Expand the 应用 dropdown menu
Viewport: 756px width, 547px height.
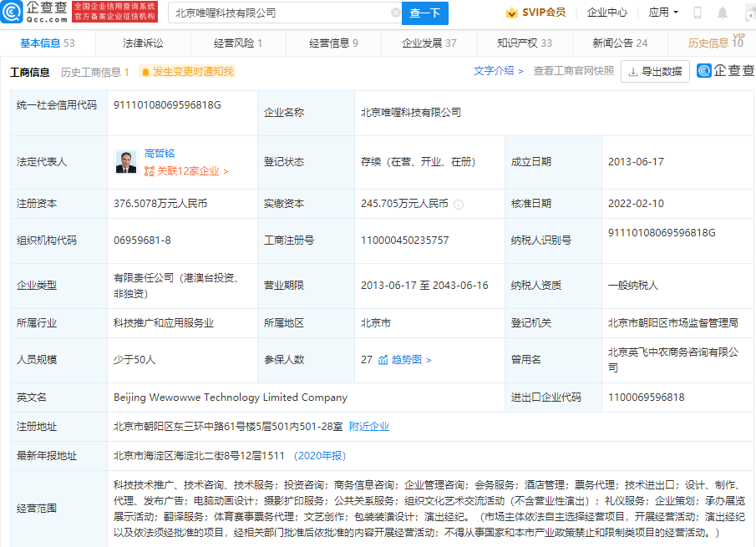tap(663, 13)
